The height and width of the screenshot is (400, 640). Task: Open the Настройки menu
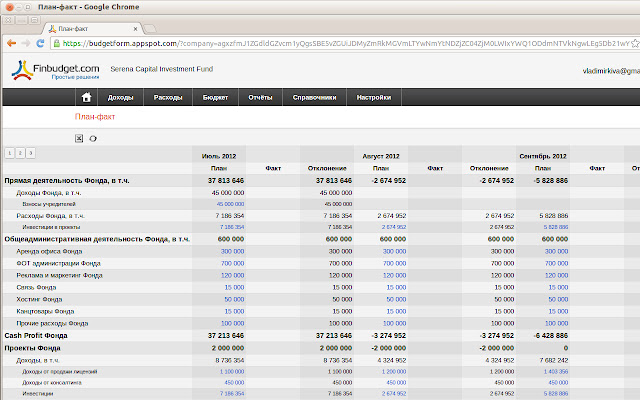point(374,98)
